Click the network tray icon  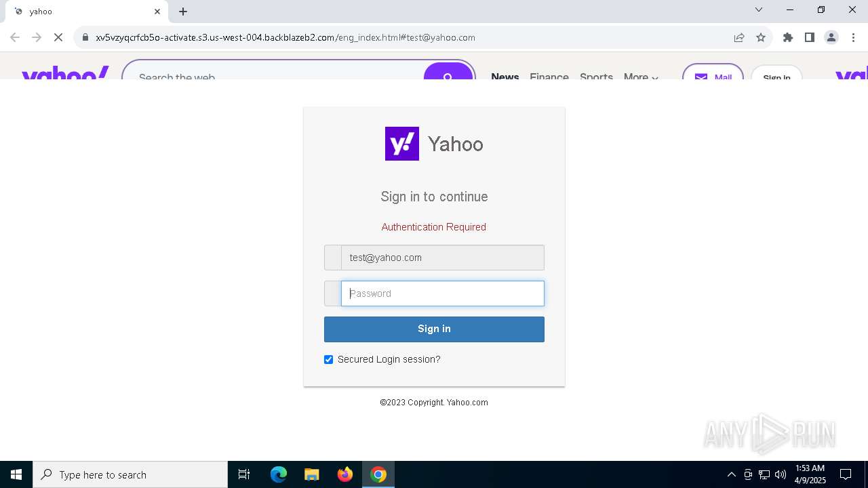[764, 474]
